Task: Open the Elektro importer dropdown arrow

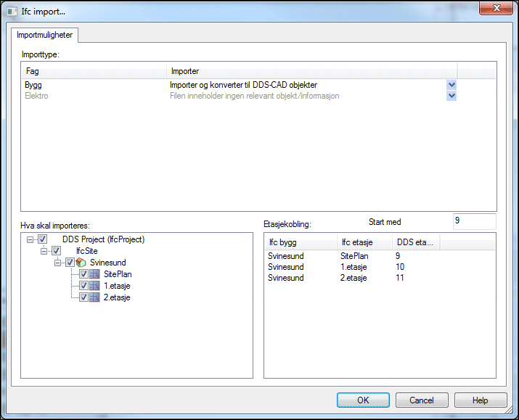Action: [451, 96]
